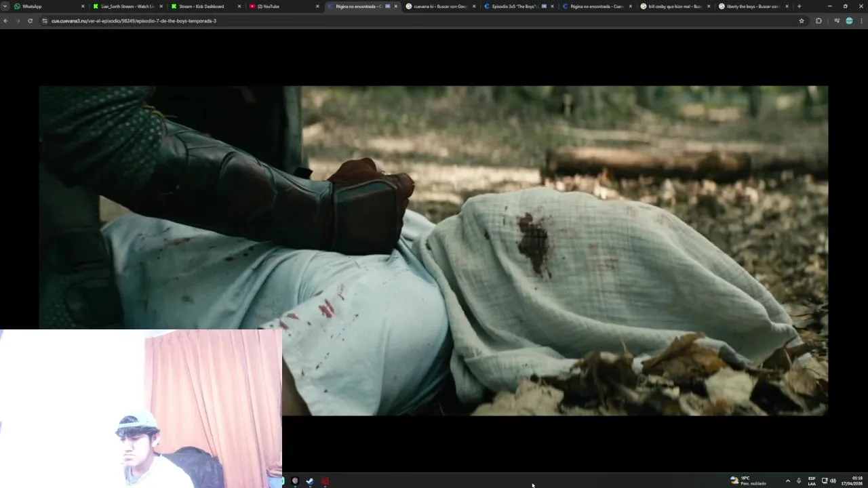The height and width of the screenshot is (488, 868).
Task: Open the Steam taskbar icon
Action: 310,481
